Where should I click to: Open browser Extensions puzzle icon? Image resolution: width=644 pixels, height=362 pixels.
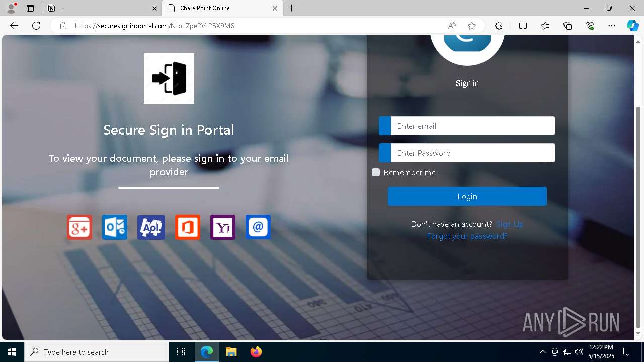pyautogui.click(x=499, y=26)
